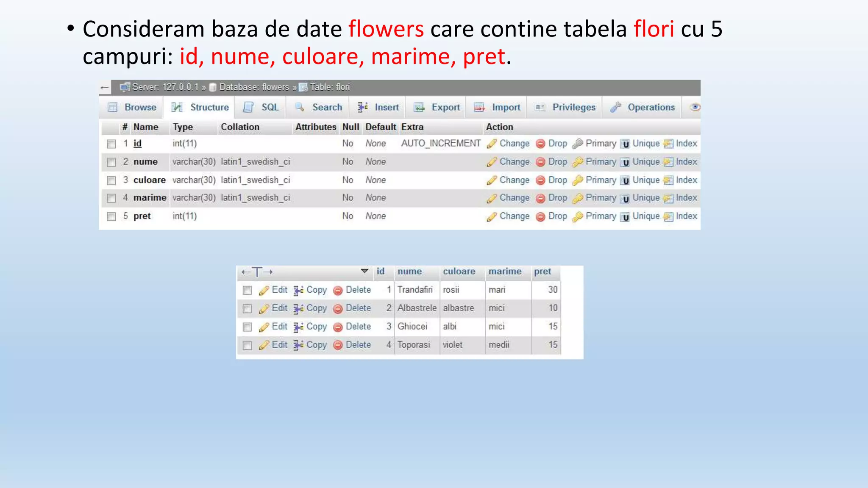Click the eye icon at tab bar end
Screen dimensions: 868x488
(x=695, y=107)
